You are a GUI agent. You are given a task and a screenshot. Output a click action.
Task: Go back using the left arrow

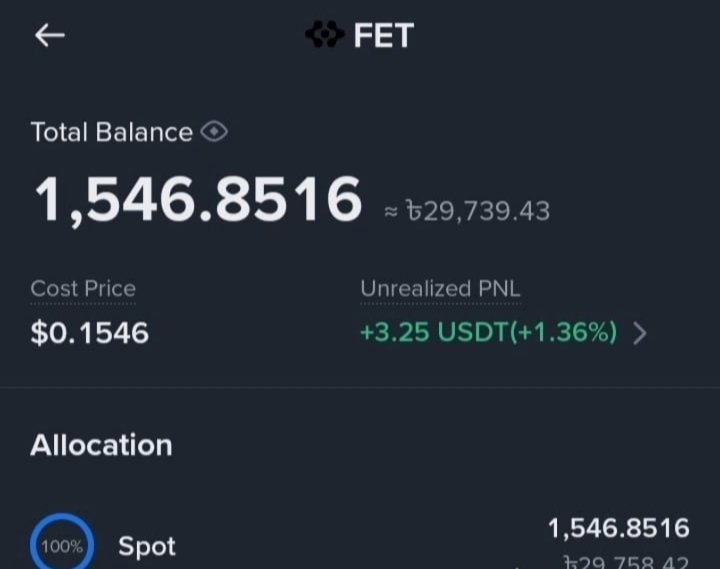click(50, 35)
